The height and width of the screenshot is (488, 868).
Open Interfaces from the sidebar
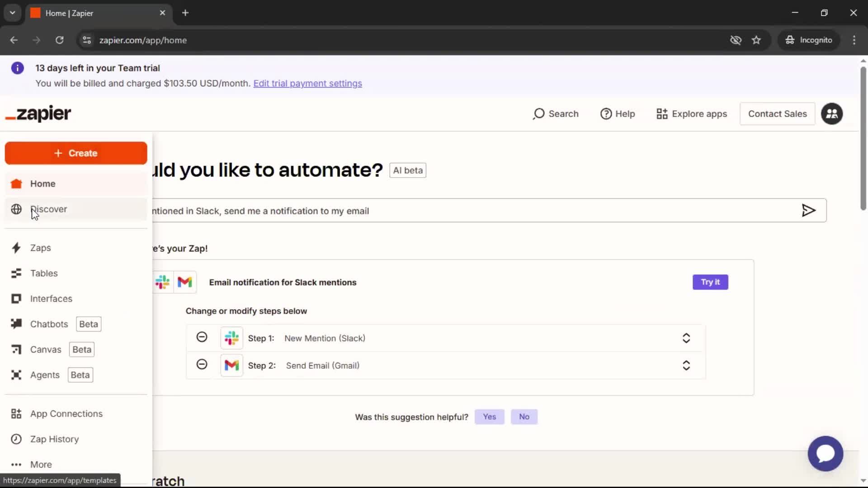click(x=76, y=299)
